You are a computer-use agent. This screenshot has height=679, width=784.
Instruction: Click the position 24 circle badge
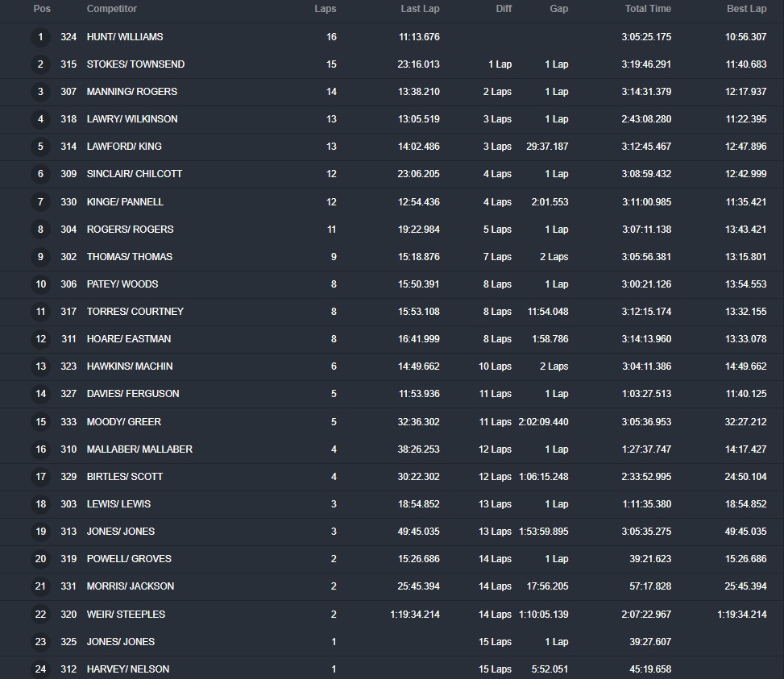point(41,669)
